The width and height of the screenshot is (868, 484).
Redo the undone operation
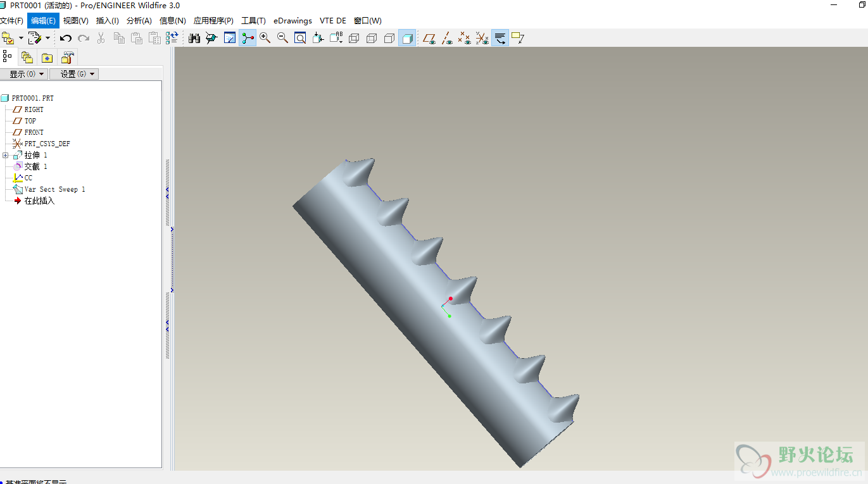[84, 39]
